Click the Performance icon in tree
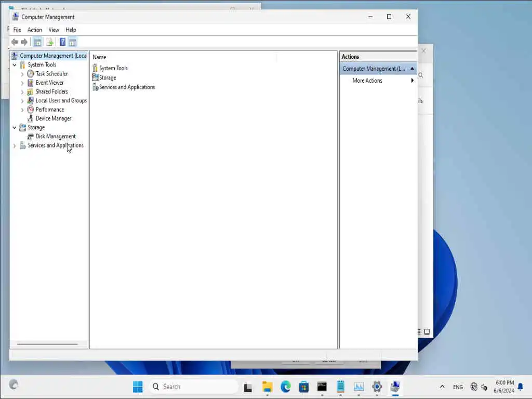This screenshot has height=399, width=532. (31, 109)
